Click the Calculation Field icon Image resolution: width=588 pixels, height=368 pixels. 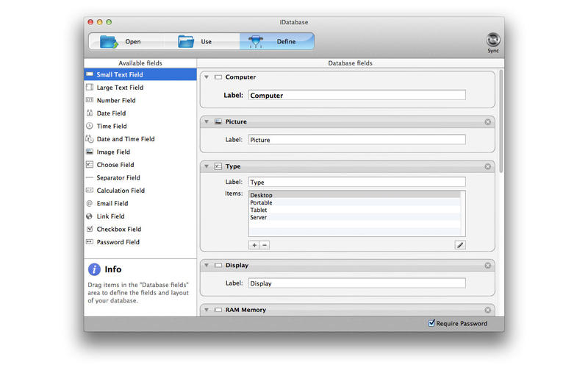pos(89,191)
